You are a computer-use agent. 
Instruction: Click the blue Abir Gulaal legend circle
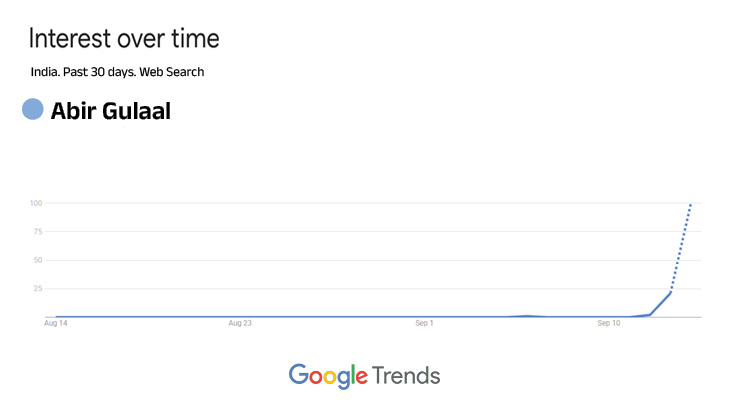click(x=33, y=109)
